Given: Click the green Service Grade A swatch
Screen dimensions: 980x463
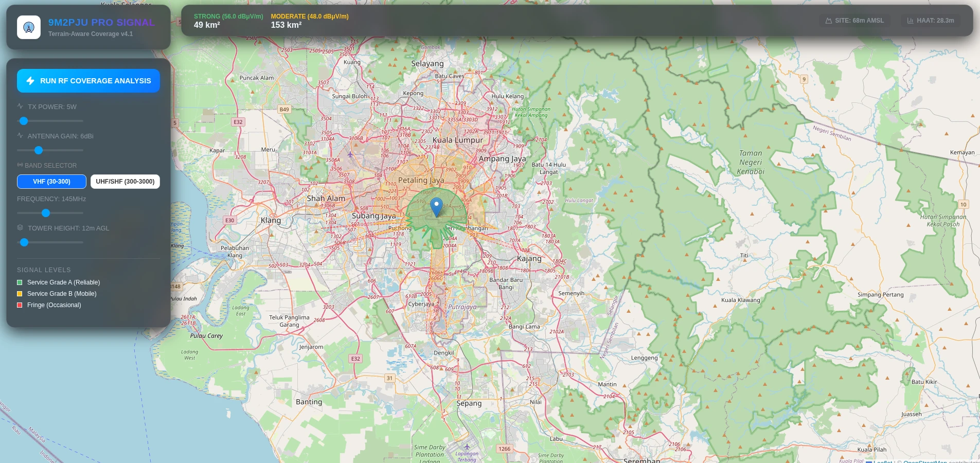Looking at the screenshot, I should click(x=20, y=282).
